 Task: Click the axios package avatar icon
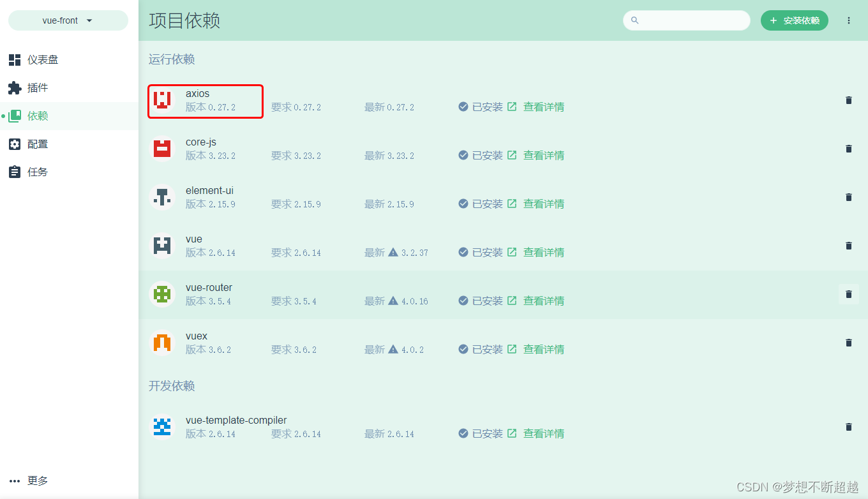162,100
